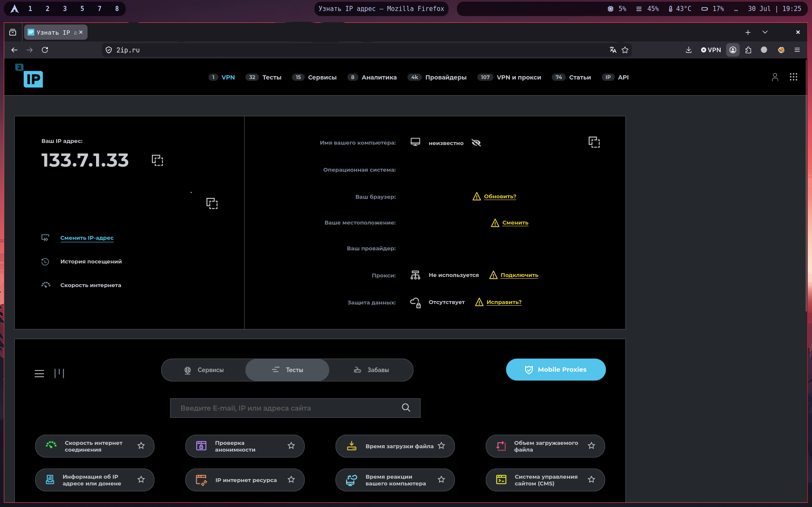The width and height of the screenshot is (812, 507).
Task: Open the 2IP site logo
Action: tap(30, 76)
